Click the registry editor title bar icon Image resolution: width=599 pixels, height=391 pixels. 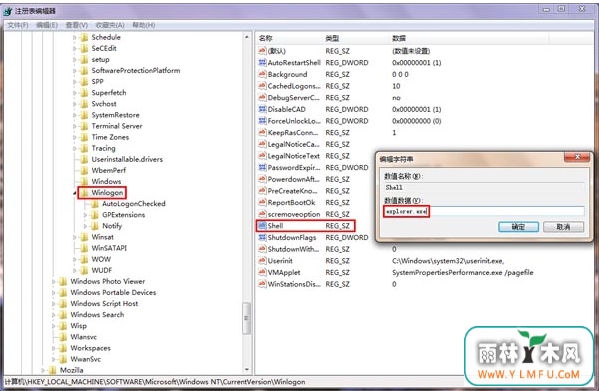(8, 11)
